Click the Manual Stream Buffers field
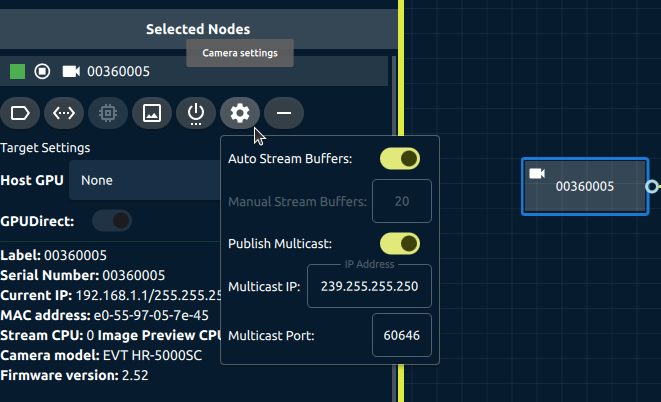Image resolution: width=661 pixels, height=402 pixels. pyautogui.click(x=402, y=201)
